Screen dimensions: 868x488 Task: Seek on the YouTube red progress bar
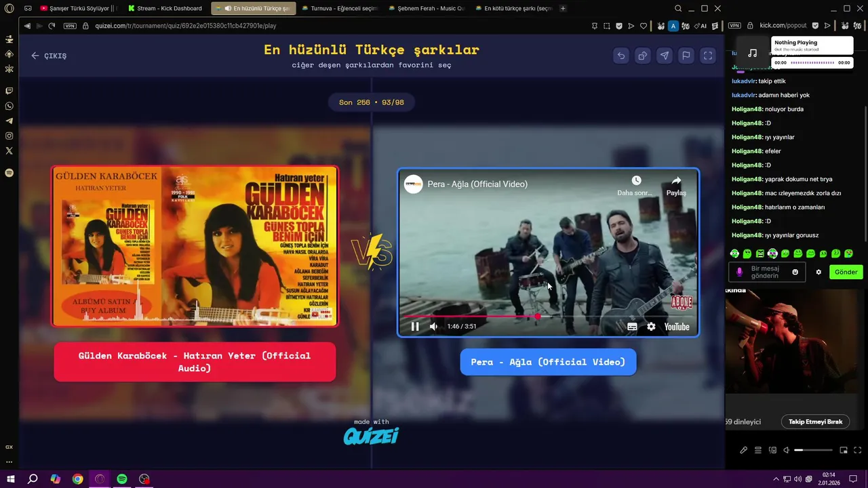[x=548, y=316]
